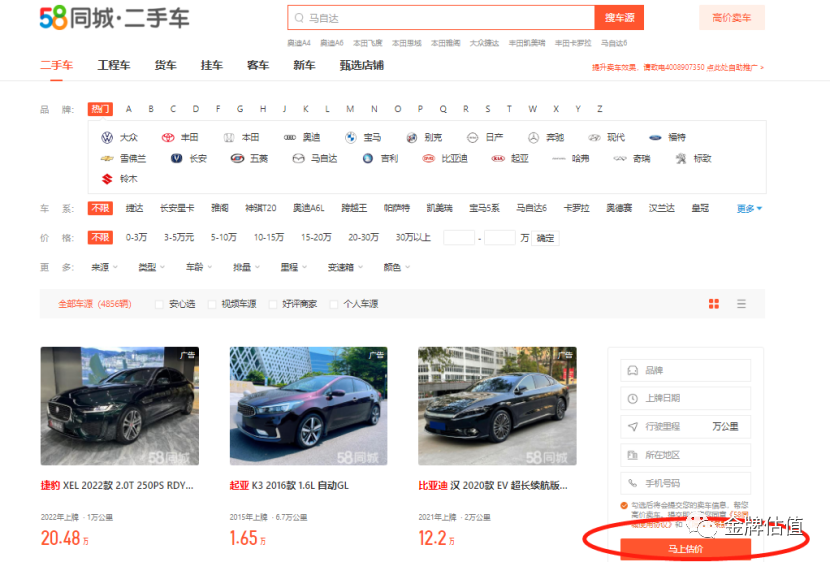Click 确定 to apply price range
Image resolution: width=830 pixels, height=562 pixels.
[x=545, y=238]
